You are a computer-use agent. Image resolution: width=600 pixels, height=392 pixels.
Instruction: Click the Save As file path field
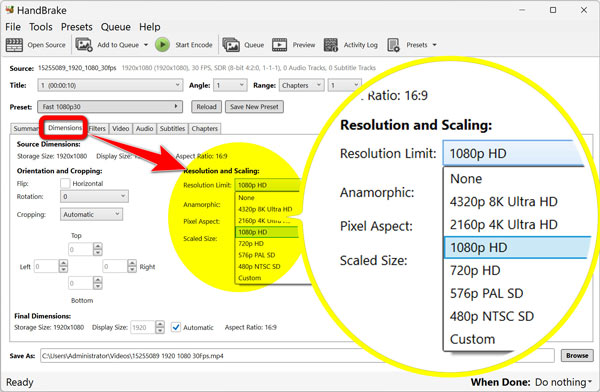tap(297, 356)
